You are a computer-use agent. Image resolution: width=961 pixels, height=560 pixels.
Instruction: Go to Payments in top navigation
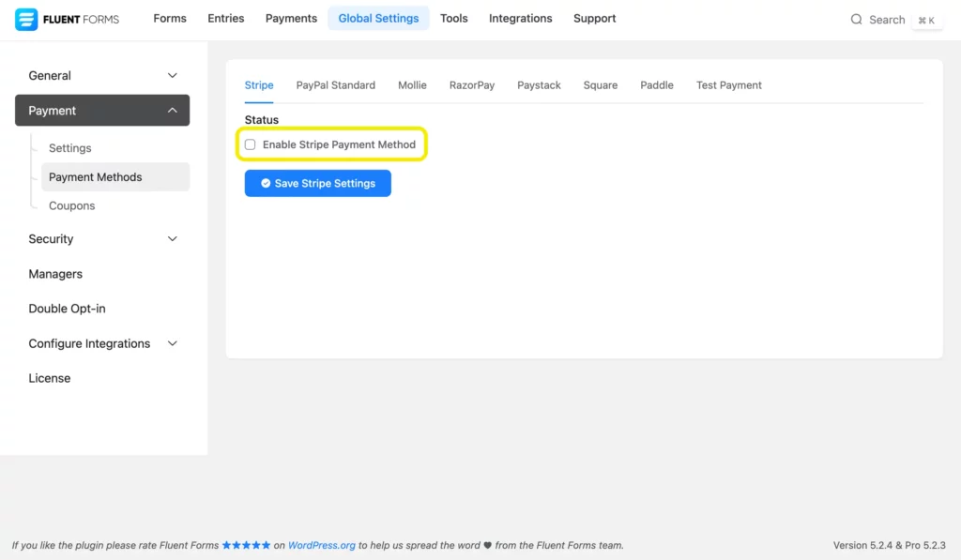coord(291,19)
